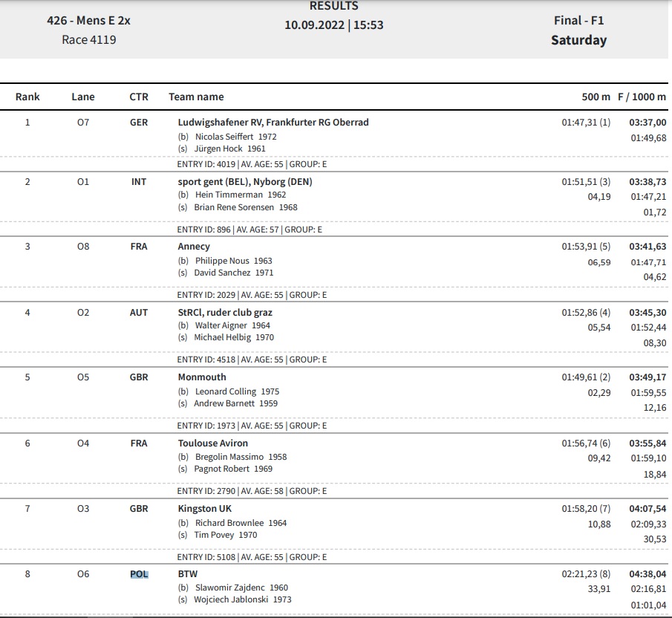Click the 500 m column header
Screen dimensions: 672x618
(x=596, y=97)
